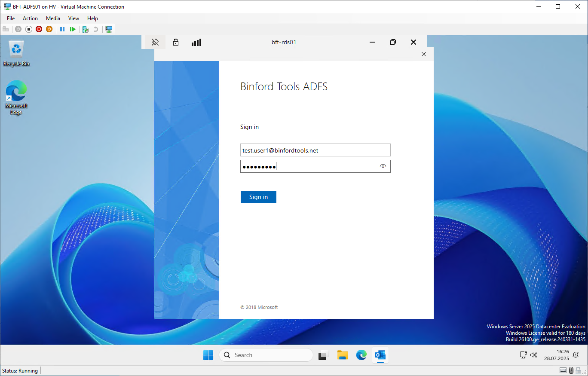Open the clock showing 16:26
The height and width of the screenshot is (376, 588).
[557, 355]
